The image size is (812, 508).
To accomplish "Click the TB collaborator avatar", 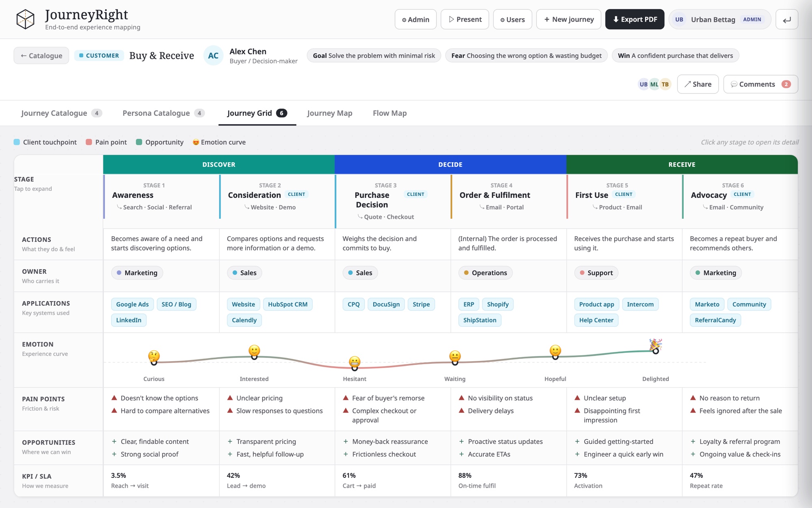I will [x=665, y=84].
